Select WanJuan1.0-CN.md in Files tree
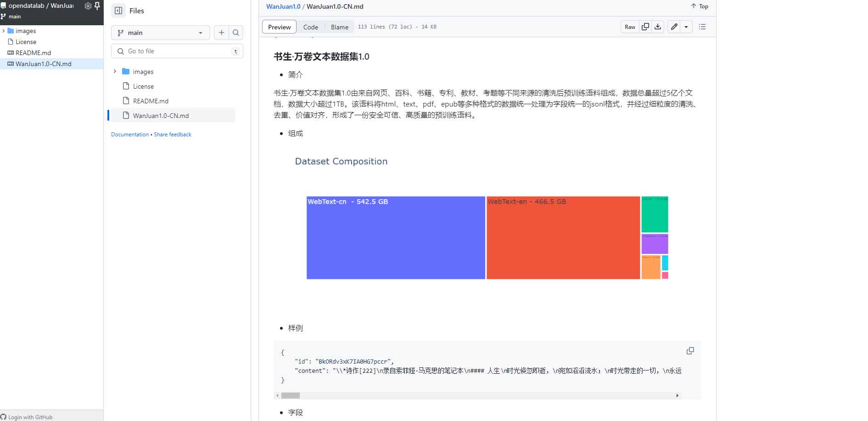Image resolution: width=868 pixels, height=421 pixels. pyautogui.click(x=174, y=116)
